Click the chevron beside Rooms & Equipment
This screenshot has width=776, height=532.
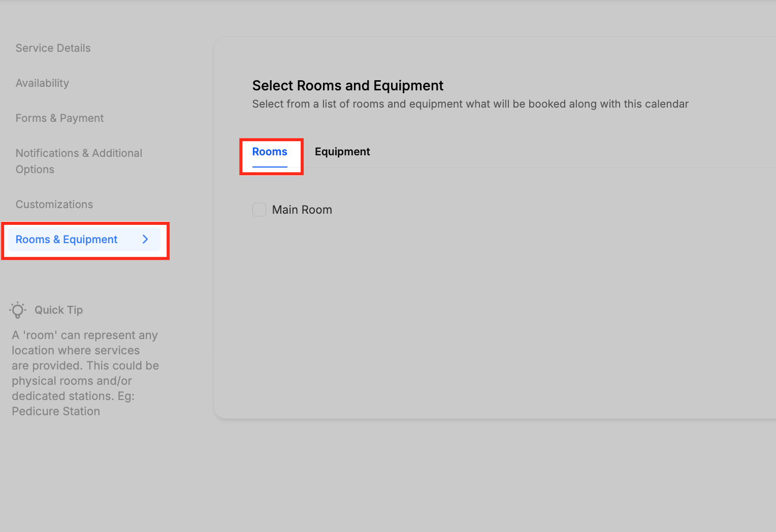(x=145, y=239)
